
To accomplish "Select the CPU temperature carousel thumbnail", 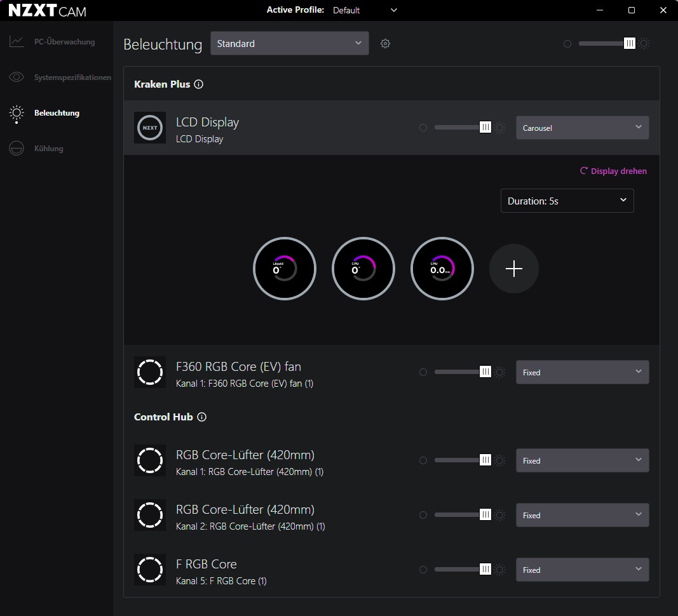I will point(363,269).
